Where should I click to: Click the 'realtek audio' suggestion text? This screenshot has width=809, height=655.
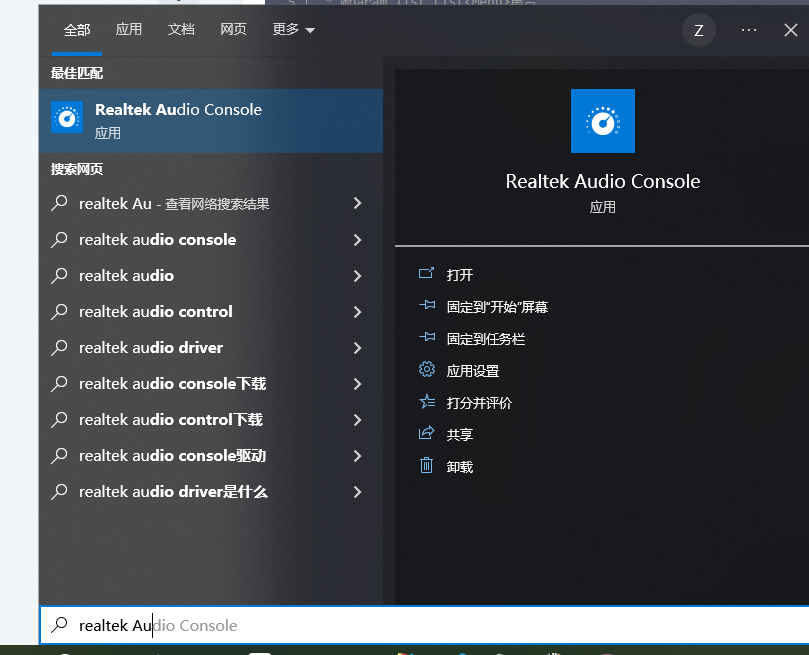pos(126,275)
